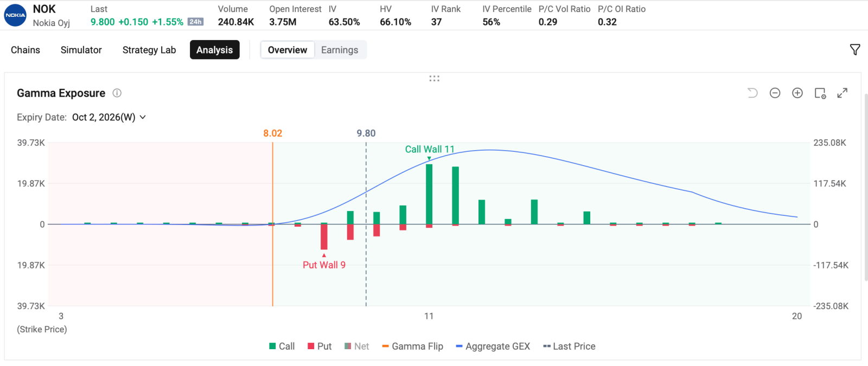This screenshot has height=366, width=868.
Task: Select the Analysis tab
Action: pos(215,50)
